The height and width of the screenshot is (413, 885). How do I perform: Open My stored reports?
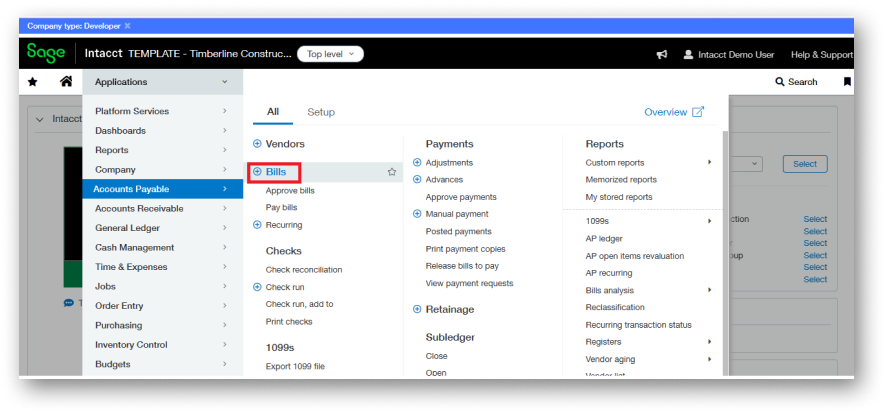619,197
